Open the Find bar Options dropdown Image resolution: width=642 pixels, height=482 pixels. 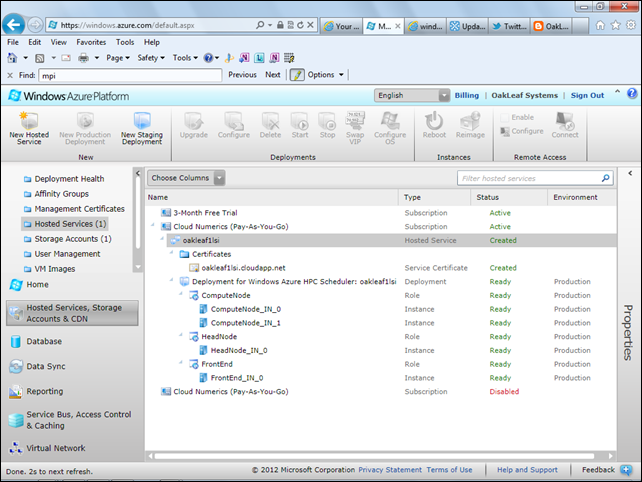point(326,75)
